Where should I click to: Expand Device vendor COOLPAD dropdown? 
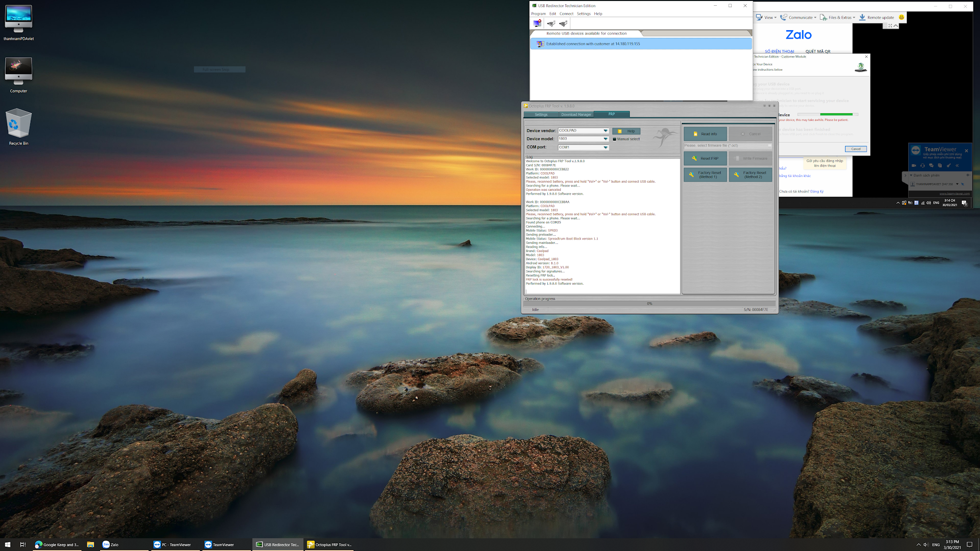(605, 131)
